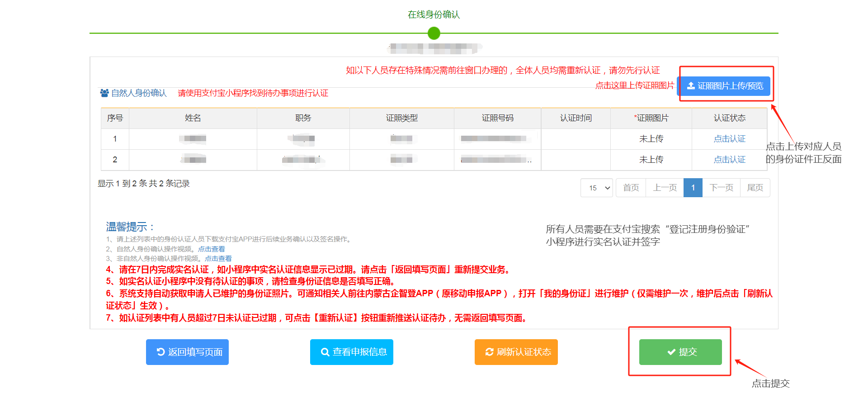Click 下一页 next page button
Image resolution: width=868 pixels, height=398 pixels.
click(721, 188)
